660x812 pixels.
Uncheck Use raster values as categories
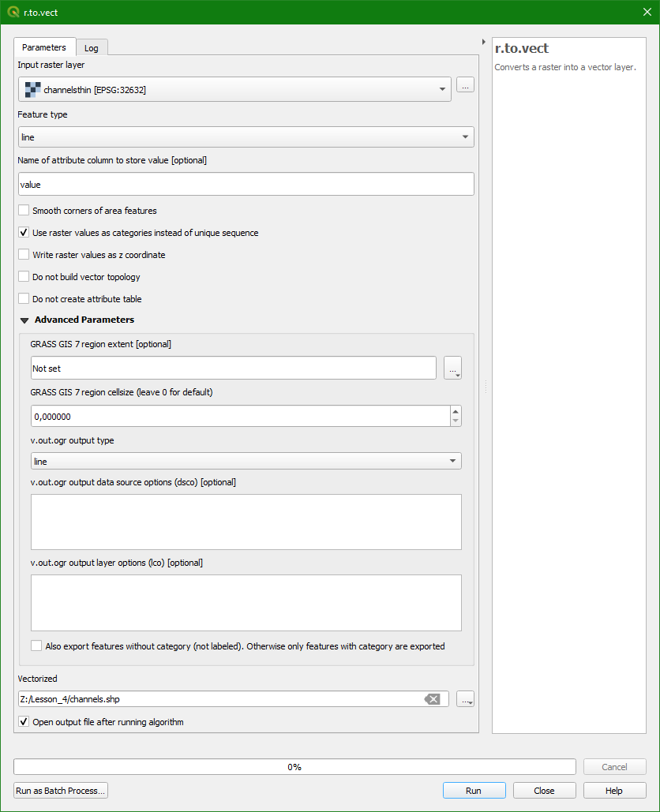point(23,233)
